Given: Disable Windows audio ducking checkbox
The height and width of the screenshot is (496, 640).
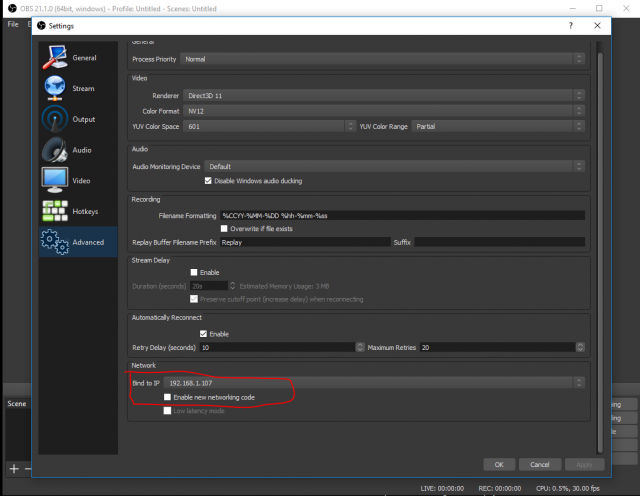Looking at the screenshot, I should tap(208, 181).
